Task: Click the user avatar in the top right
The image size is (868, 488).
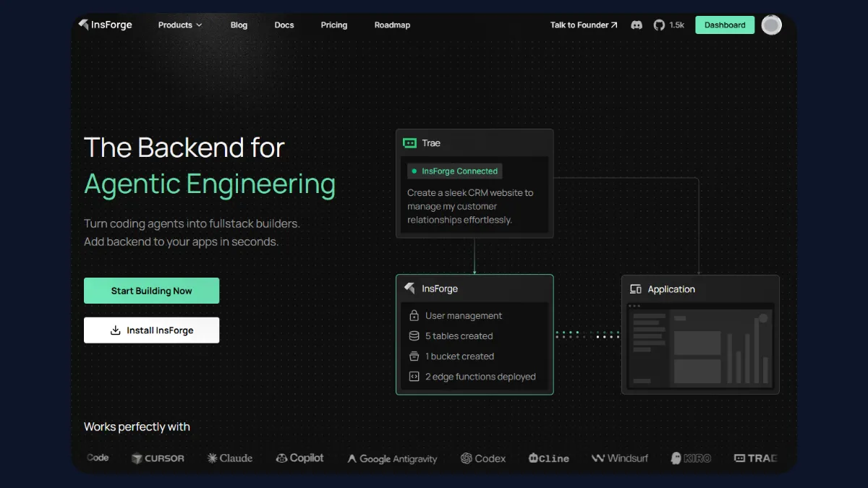Action: [x=771, y=25]
